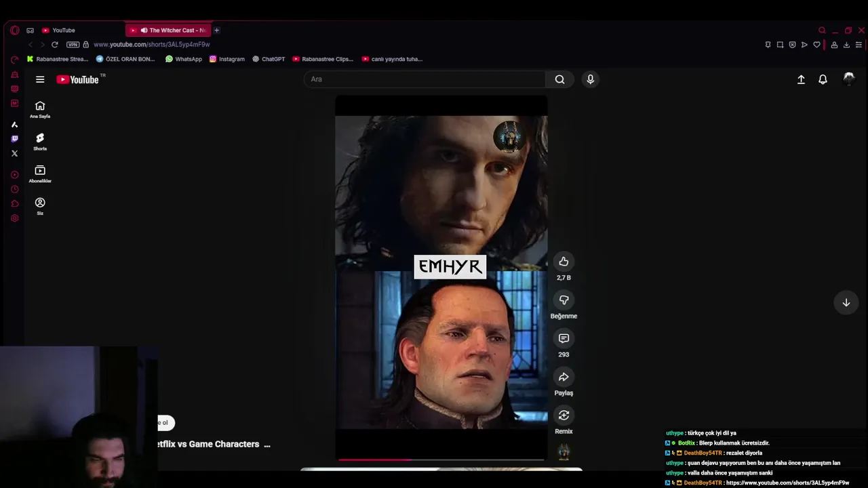The image size is (868, 488).
Task: Open the Flow send arrow icon
Action: coord(804,45)
